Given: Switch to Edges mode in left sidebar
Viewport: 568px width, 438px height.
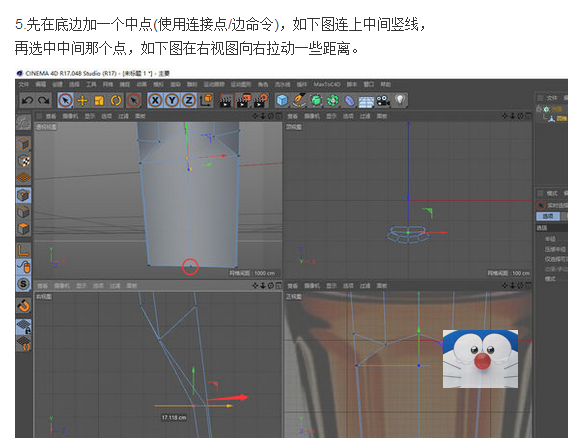Looking at the screenshot, I should [24, 212].
